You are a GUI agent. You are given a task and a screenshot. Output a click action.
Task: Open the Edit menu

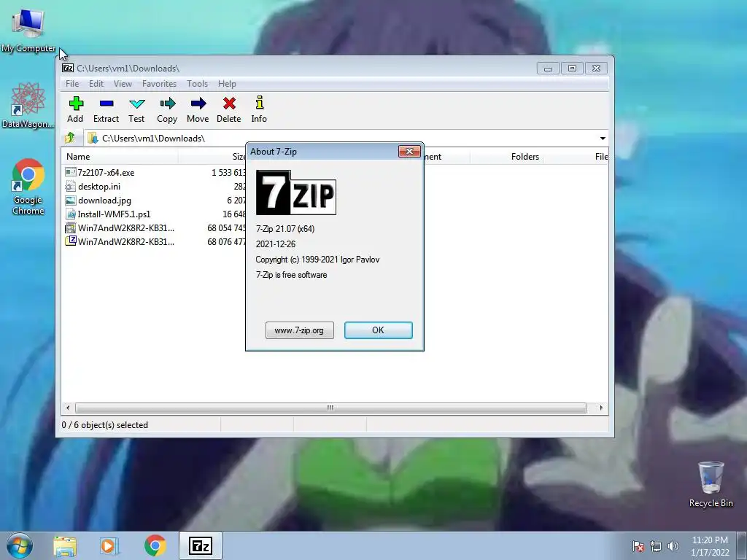pyautogui.click(x=96, y=84)
